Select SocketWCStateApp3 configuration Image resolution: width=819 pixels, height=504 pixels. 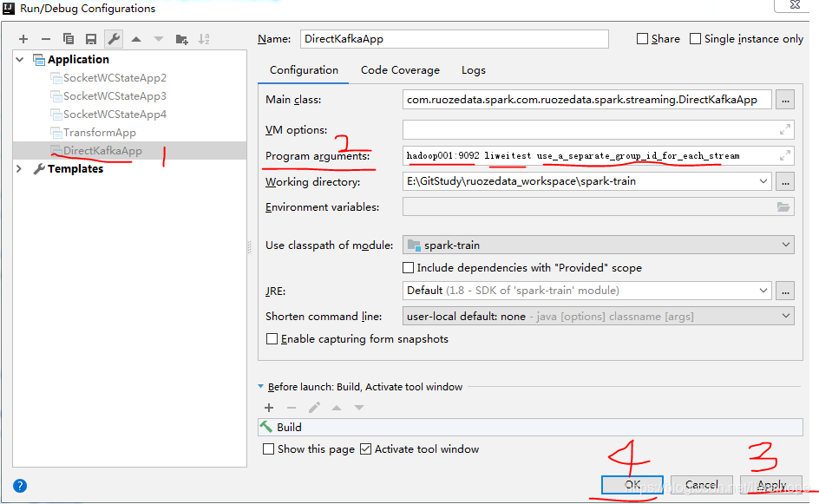coord(115,96)
